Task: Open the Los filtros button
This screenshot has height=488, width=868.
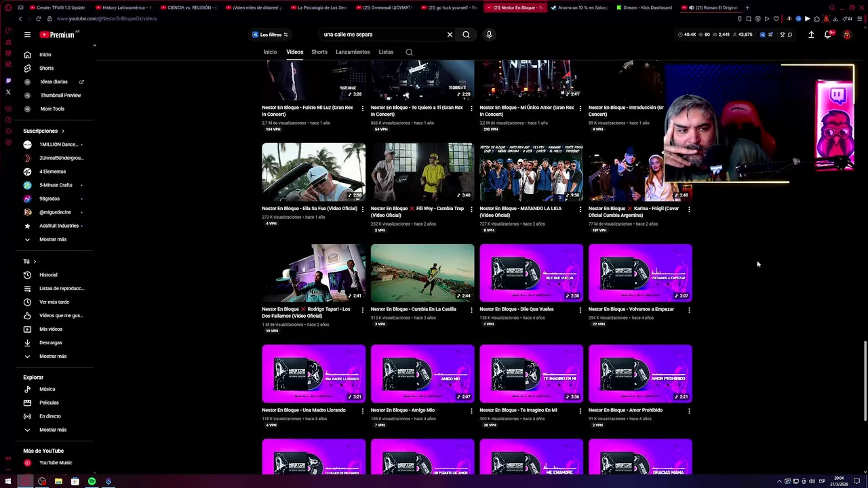Action: 270,35
